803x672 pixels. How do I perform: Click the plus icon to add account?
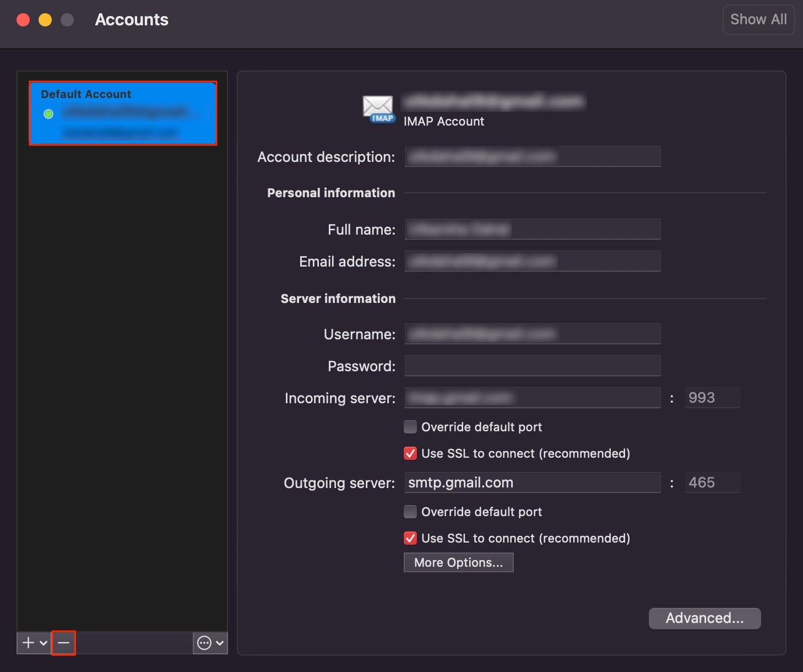[x=28, y=643]
